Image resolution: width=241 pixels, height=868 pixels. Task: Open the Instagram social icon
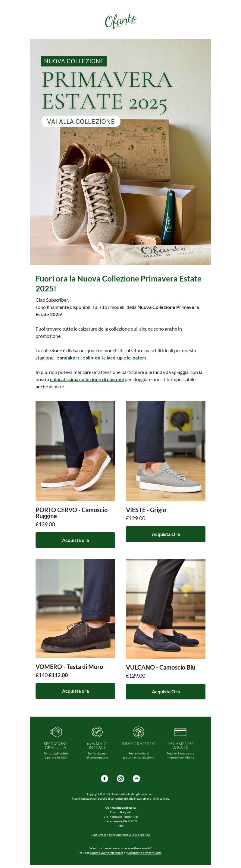pyautogui.click(x=120, y=778)
